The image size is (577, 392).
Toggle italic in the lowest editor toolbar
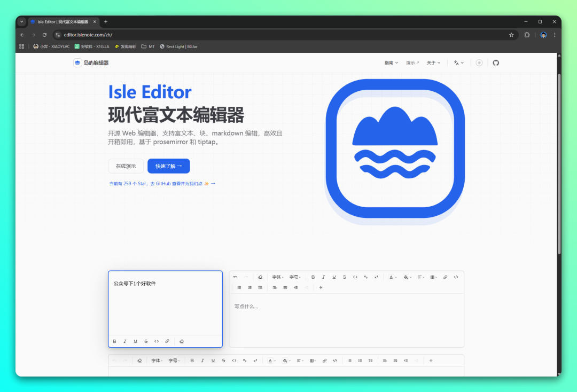tap(202, 360)
